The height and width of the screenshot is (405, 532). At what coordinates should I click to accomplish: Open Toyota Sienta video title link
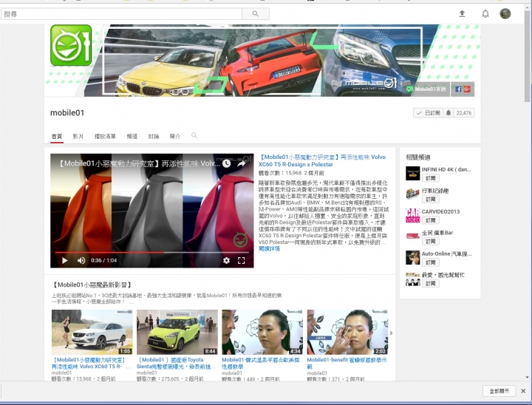tap(176, 363)
